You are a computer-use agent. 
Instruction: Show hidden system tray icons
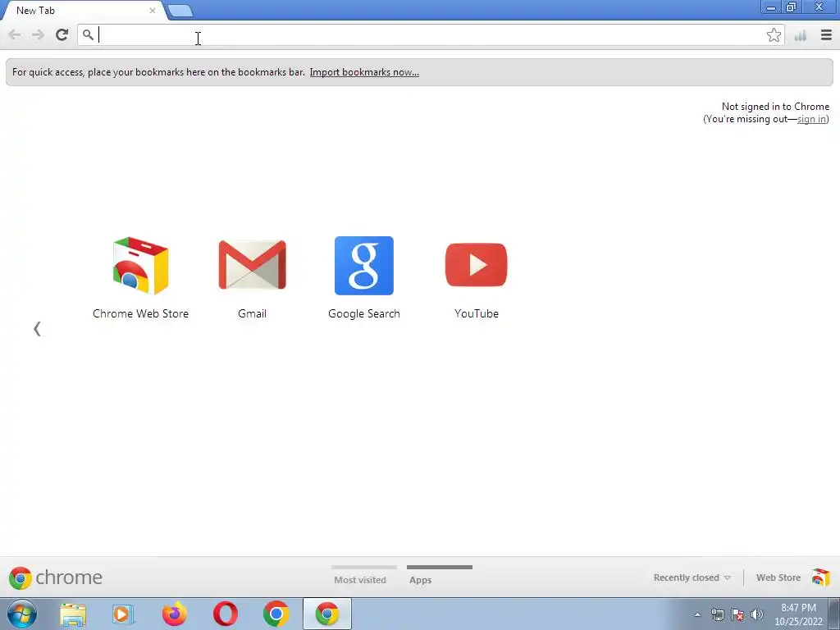[697, 615]
